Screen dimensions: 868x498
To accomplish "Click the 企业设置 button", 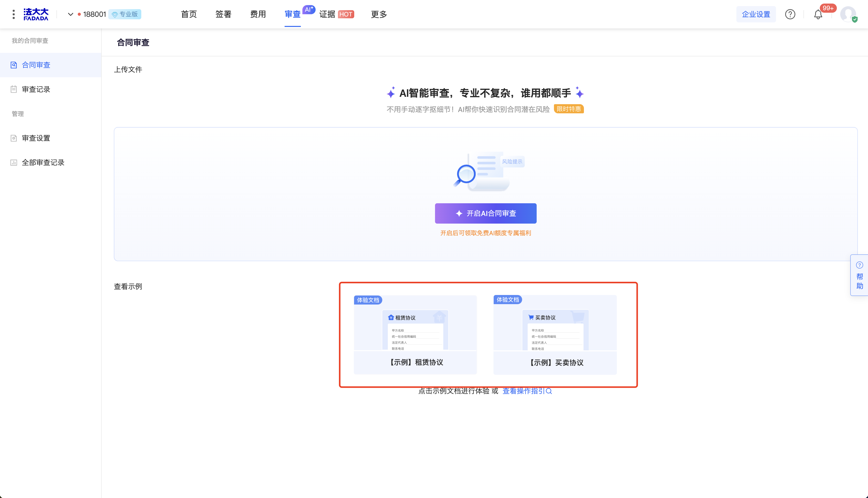I will pyautogui.click(x=756, y=14).
